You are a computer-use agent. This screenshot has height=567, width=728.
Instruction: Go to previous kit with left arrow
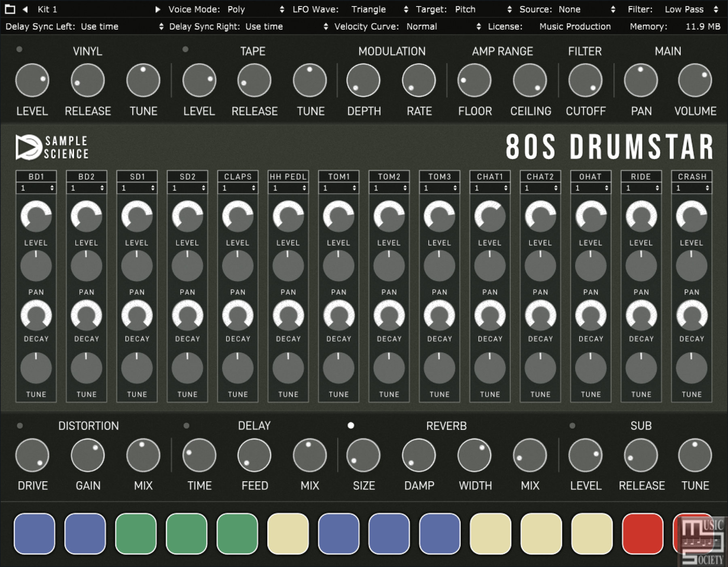tap(25, 9)
